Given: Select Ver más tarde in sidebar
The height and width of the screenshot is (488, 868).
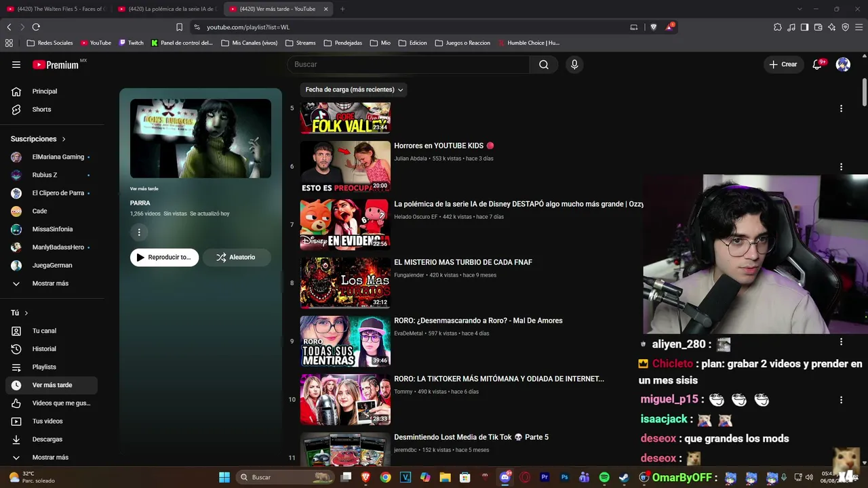Looking at the screenshot, I should (x=52, y=385).
